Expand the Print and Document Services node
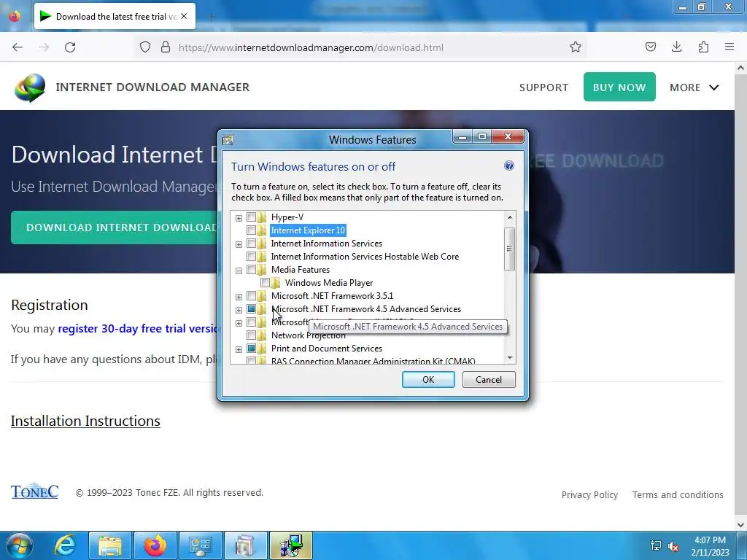747x560 pixels. 239,349
